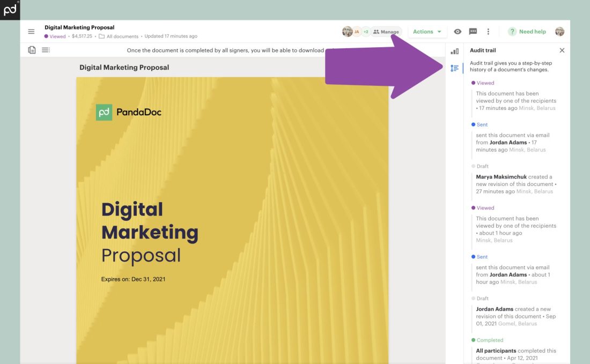Open the chat comments icon
The height and width of the screenshot is (364, 590).
click(x=473, y=32)
